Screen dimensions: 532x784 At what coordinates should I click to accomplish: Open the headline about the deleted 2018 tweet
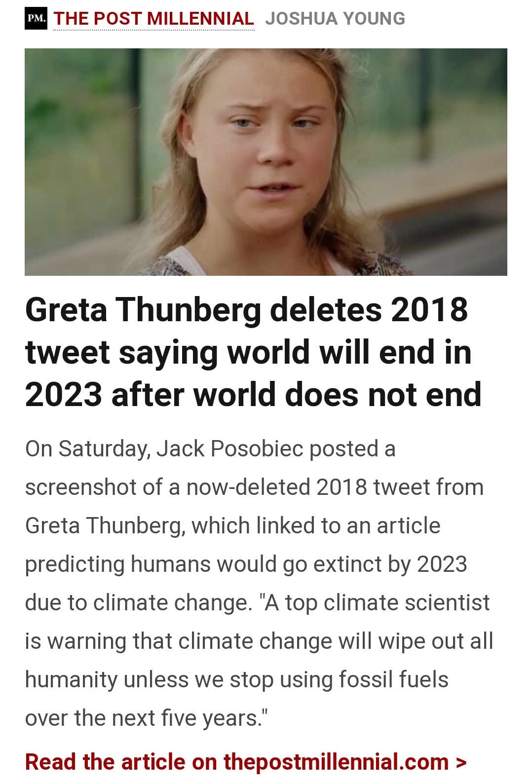(x=253, y=352)
